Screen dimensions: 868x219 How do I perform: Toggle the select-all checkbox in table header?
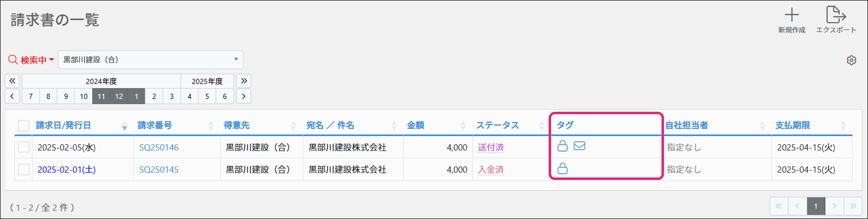point(23,126)
